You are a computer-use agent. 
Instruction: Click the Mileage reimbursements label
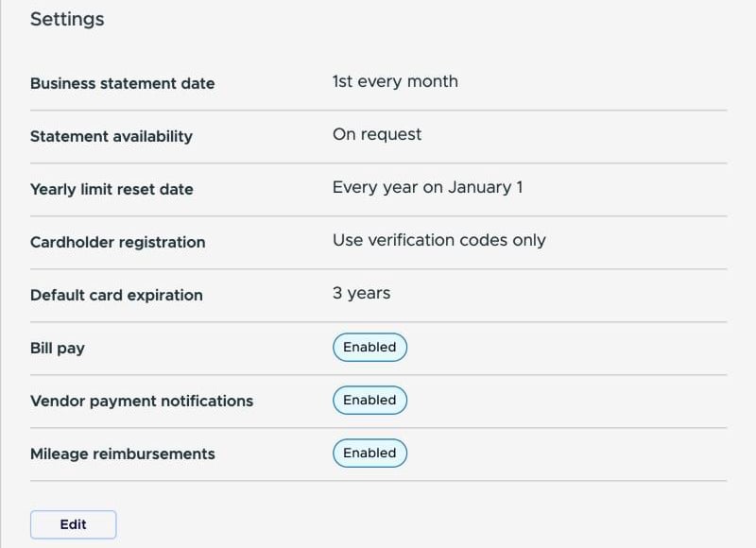coord(123,454)
